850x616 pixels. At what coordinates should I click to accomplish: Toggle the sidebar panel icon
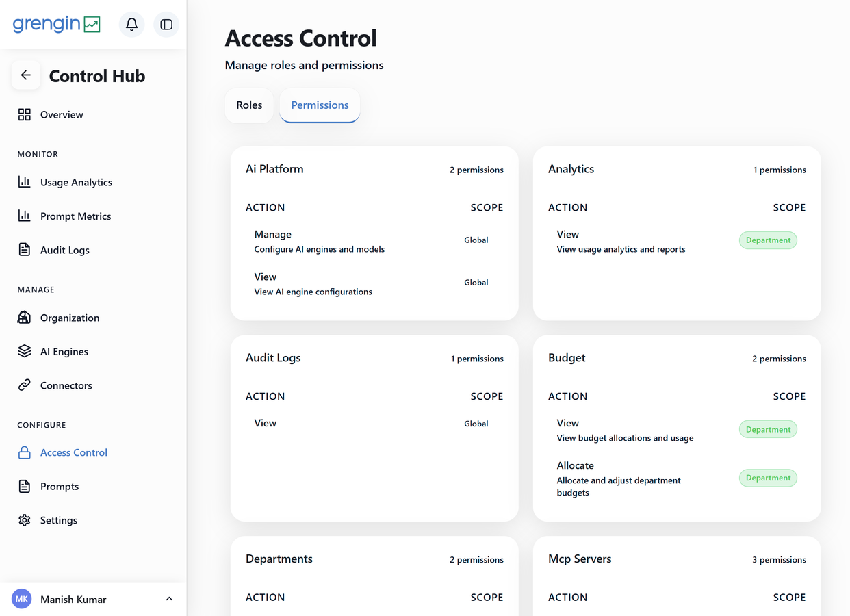pyautogui.click(x=166, y=25)
